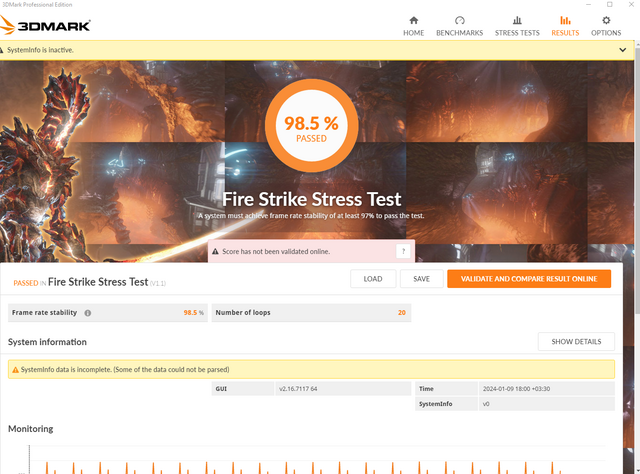
Task: Click the SystemInfo incomplete warning triangle icon
Action: 16,369
